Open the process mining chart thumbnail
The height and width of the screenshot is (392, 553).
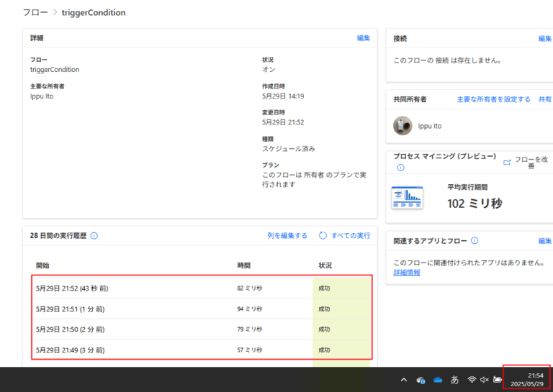coord(408,198)
